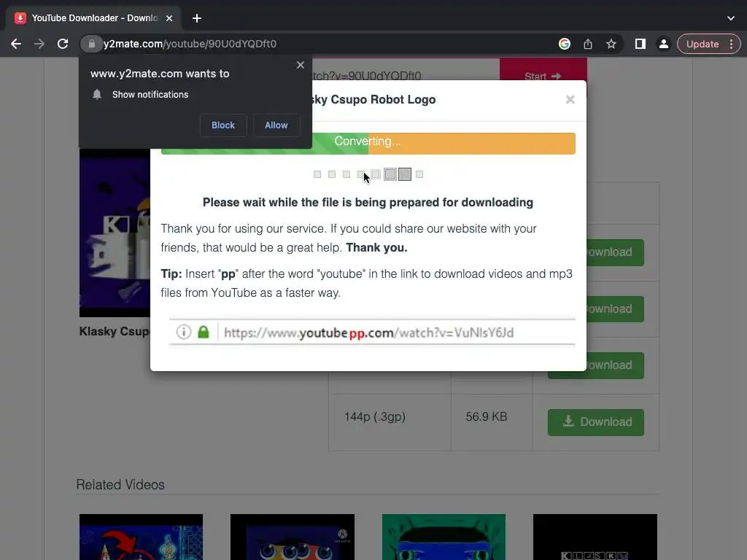Select the YouTube Downloader tab
747x560 pixels.
93,18
